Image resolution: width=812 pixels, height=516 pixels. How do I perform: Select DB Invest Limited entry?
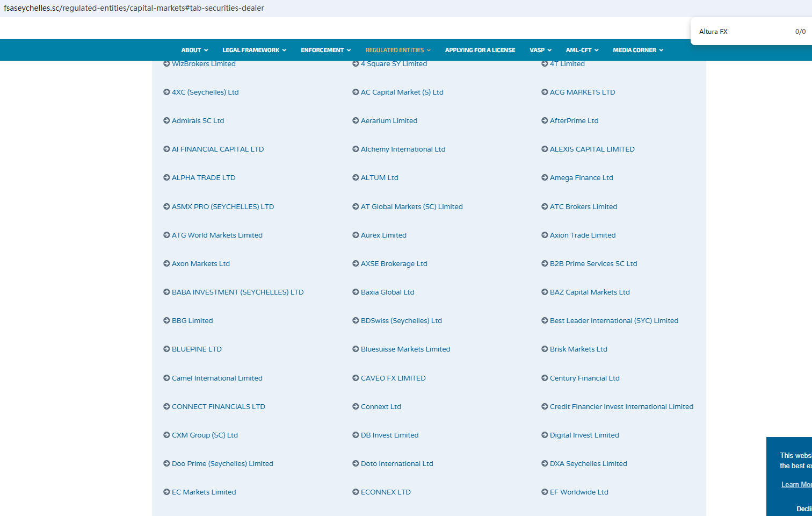(389, 435)
